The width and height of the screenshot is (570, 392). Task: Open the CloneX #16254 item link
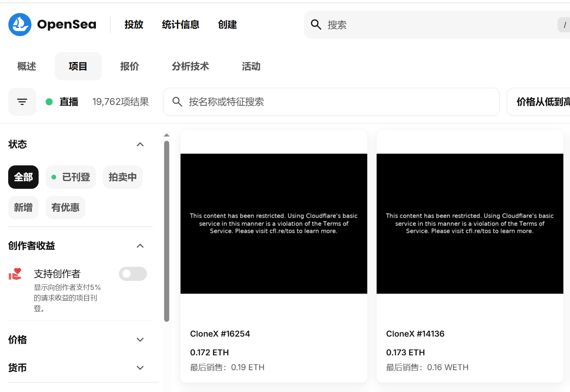220,334
